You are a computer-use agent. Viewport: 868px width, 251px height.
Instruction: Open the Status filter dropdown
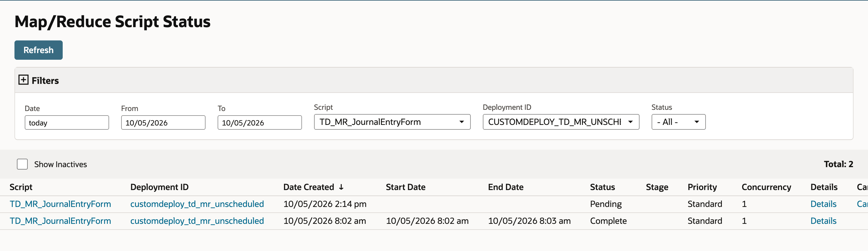[x=678, y=122]
